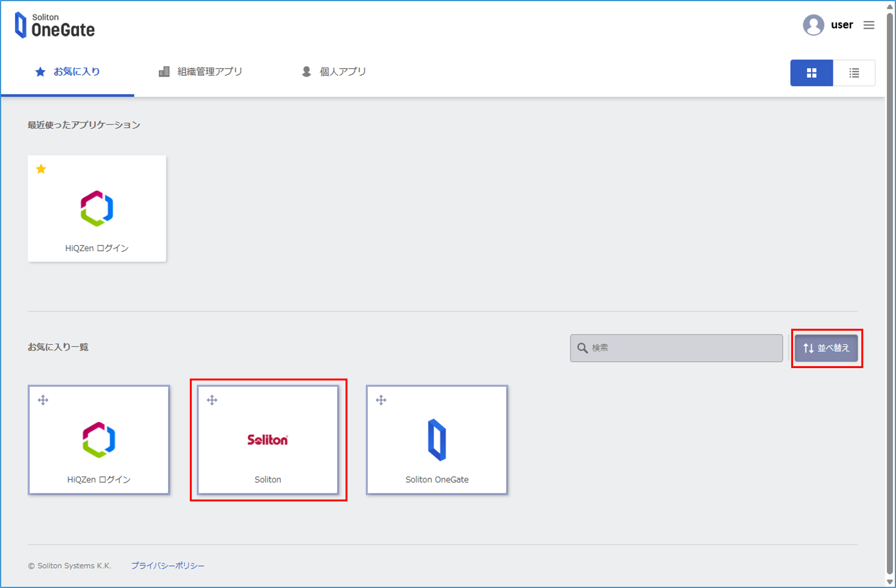The width and height of the screenshot is (896, 588).
Task: Click the scrollbar down arrow
Action: click(x=890, y=582)
